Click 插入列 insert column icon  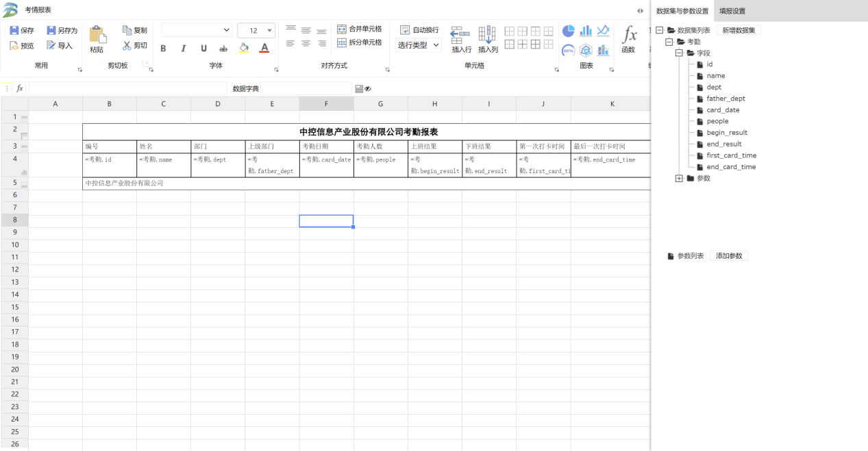pyautogui.click(x=487, y=34)
